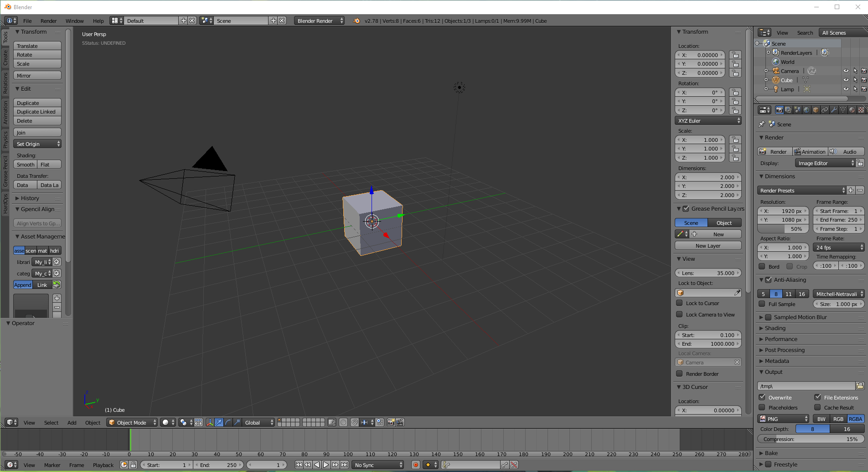Toggle lock on Location X

735,55
